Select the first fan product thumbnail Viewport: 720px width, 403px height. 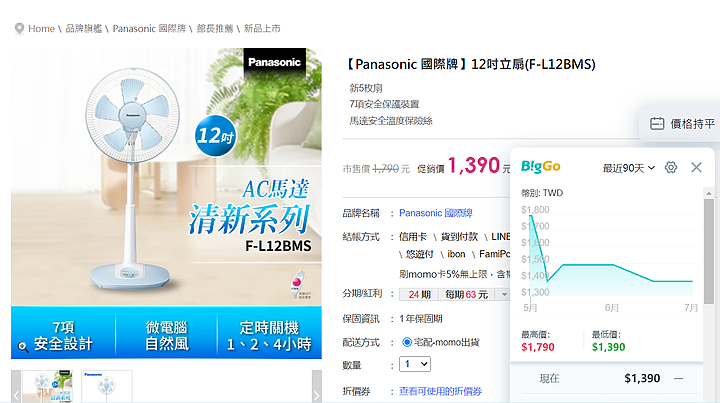(47, 386)
